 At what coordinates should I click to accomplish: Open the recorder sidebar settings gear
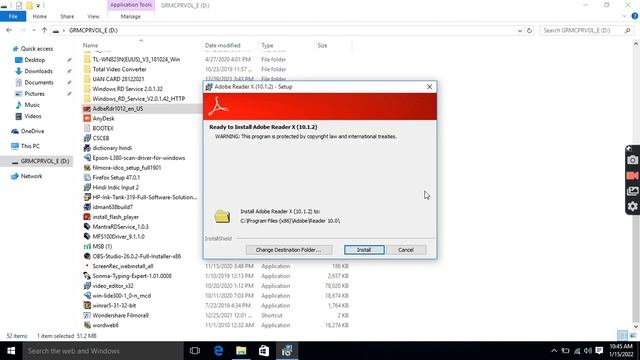pyautogui.click(x=632, y=207)
